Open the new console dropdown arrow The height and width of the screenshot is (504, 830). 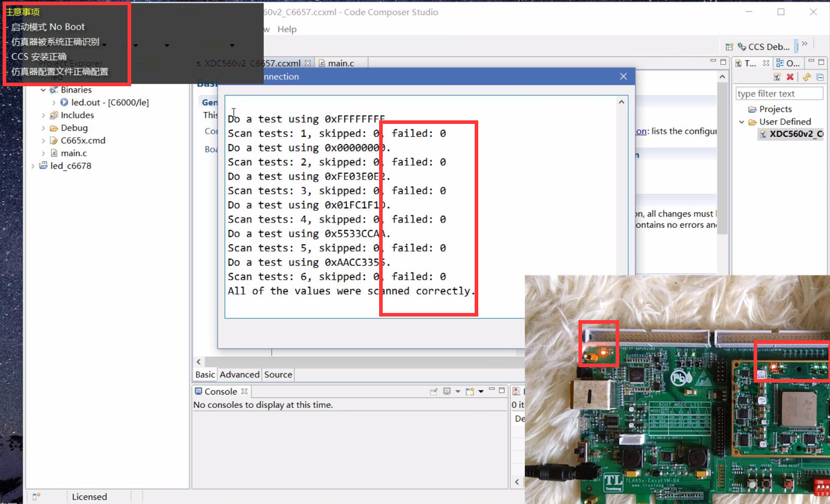click(x=481, y=391)
